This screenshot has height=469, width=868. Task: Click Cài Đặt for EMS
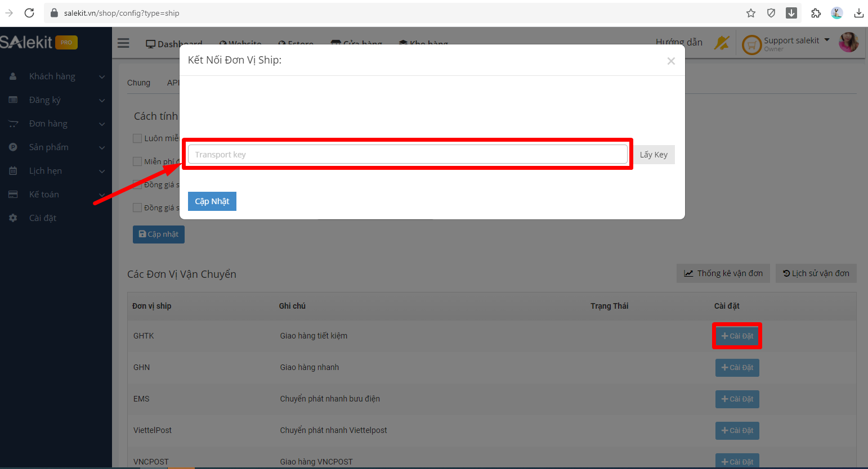pyautogui.click(x=737, y=399)
